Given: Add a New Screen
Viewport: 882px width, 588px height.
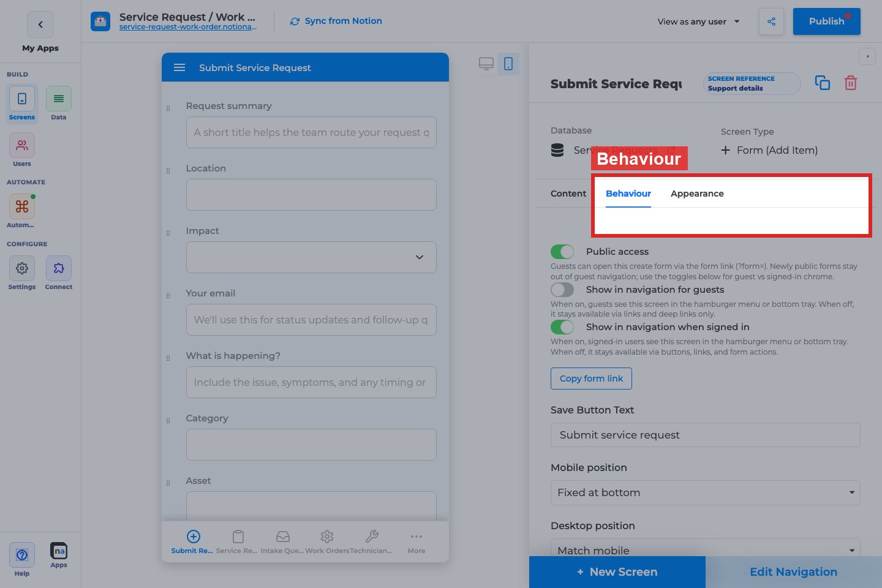Looking at the screenshot, I should coord(617,572).
